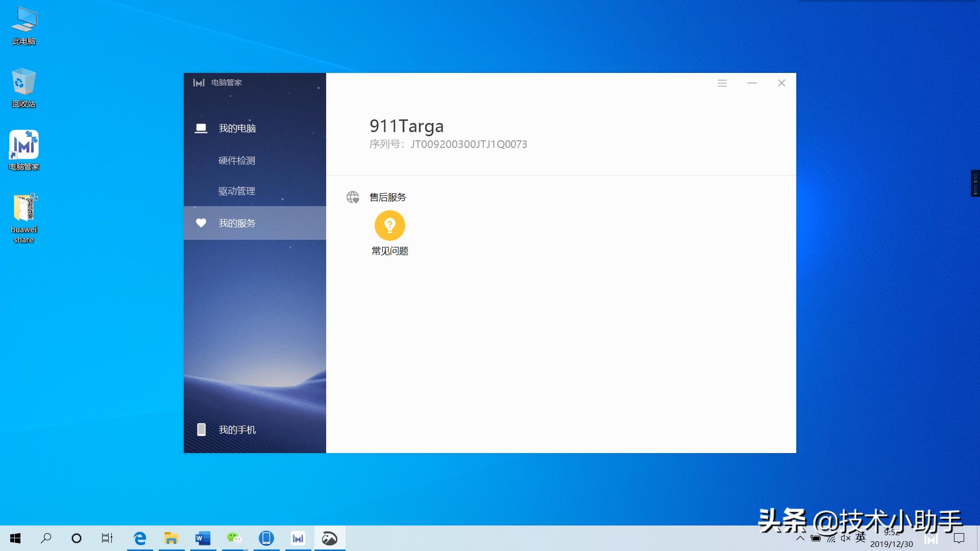The image size is (980, 551).
Task: Open File Explorer from the taskbar
Action: [x=171, y=538]
